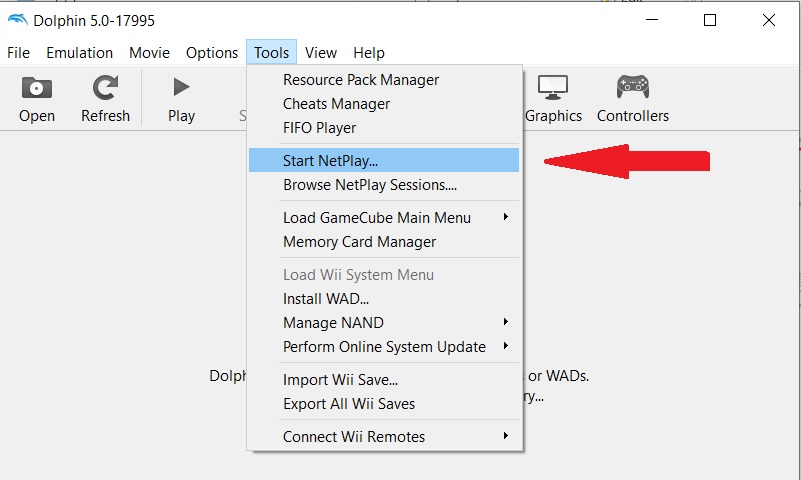The image size is (801, 480).
Task: Open the Cheats Manager
Action: [x=336, y=104]
